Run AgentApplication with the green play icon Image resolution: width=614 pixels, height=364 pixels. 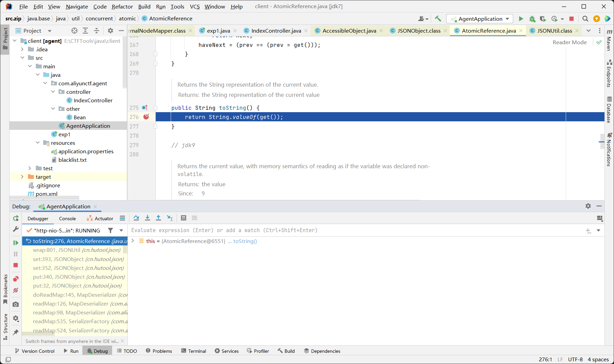521,19
